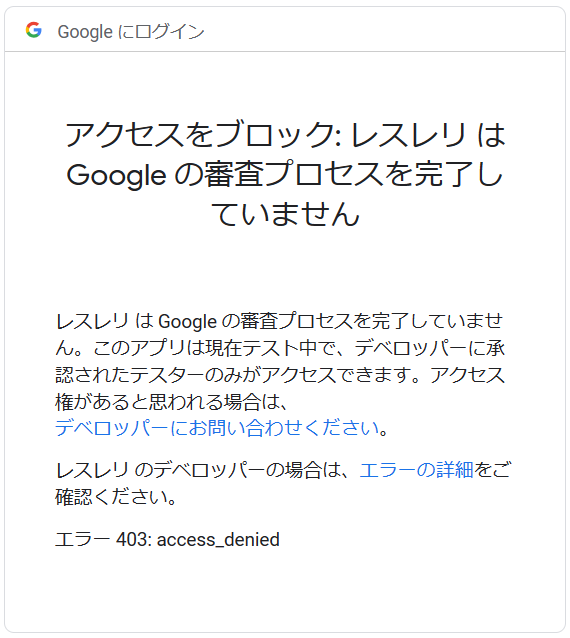Click the ていません line of the heading

click(285, 214)
